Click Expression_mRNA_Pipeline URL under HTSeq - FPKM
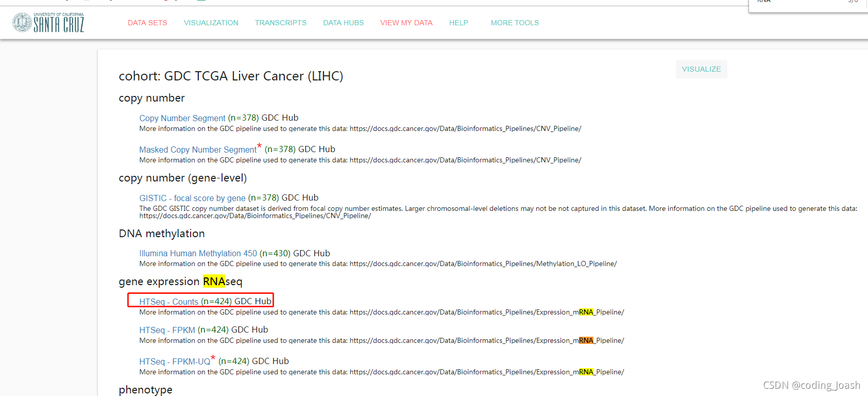Image resolution: width=868 pixels, height=396 pixels. click(486, 341)
